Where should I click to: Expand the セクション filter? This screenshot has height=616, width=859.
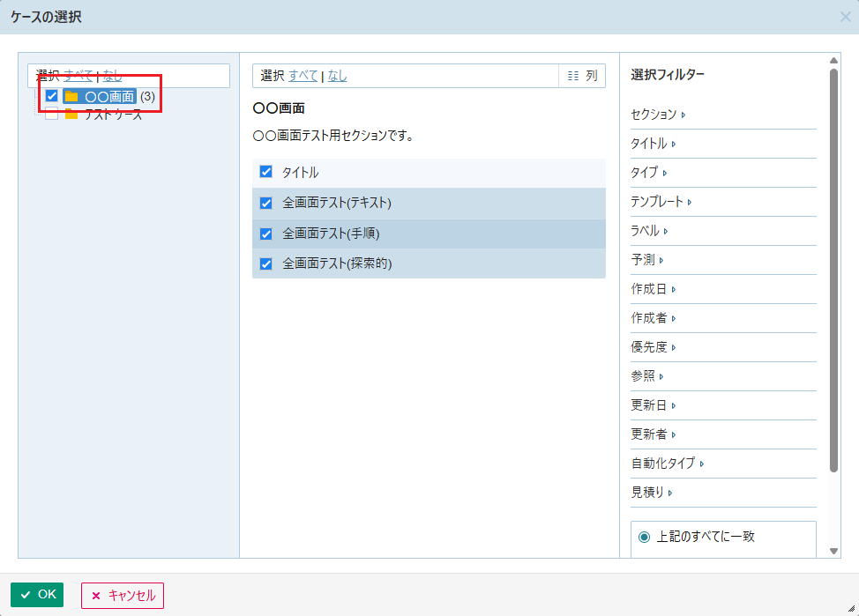658,115
